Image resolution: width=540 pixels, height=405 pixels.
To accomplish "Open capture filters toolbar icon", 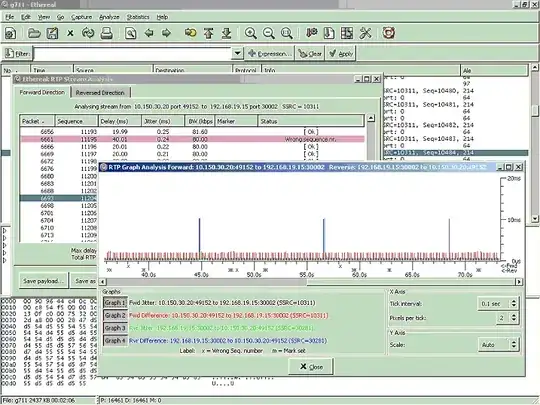I will pos(312,33).
